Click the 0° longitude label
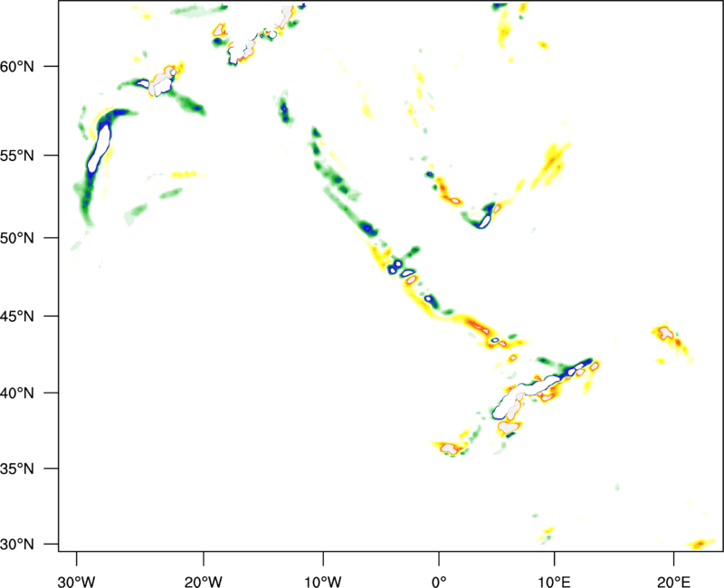 coord(439,582)
